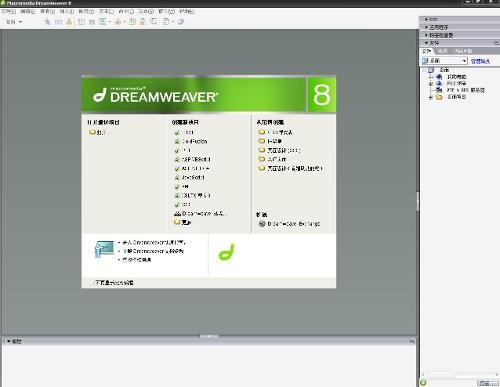Click the Manage Sites link

coord(480,61)
